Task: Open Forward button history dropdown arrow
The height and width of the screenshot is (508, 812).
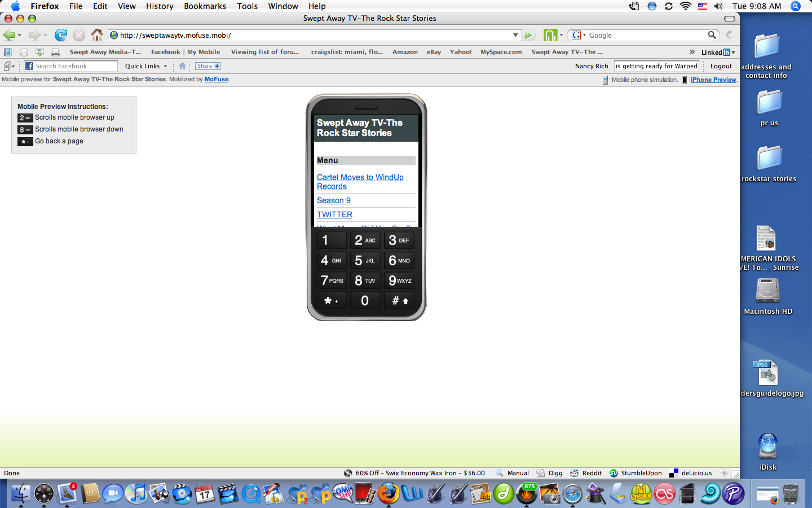Action: pos(45,36)
